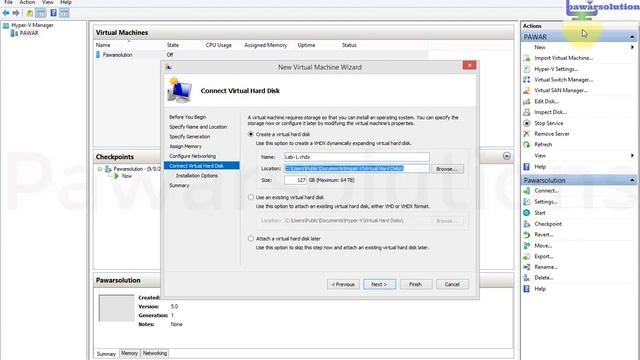Screen dimensions: 640x360
Task: Sort by the State column header
Action: [173, 45]
